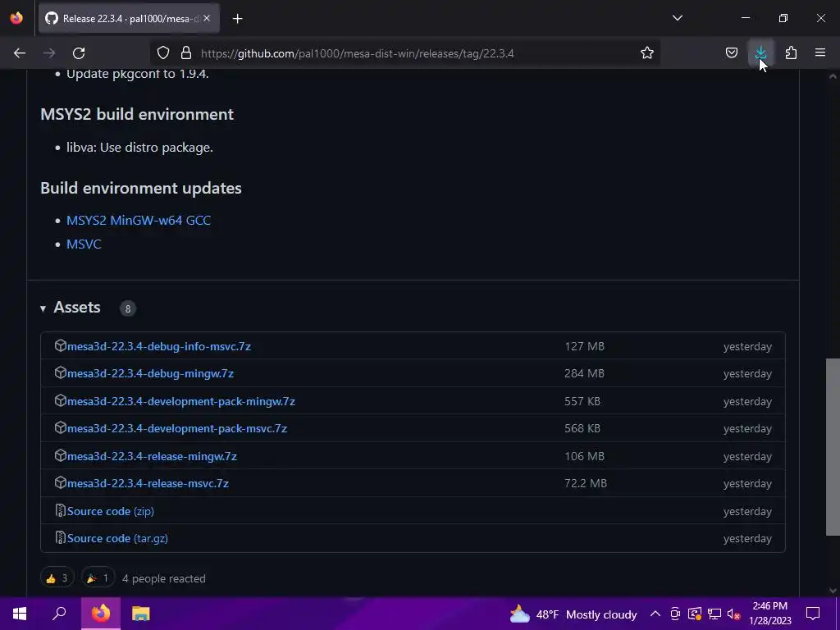840x630 pixels.
Task: Download mesa3d-22.3.4-debug-mingw.7z
Action: (151, 373)
